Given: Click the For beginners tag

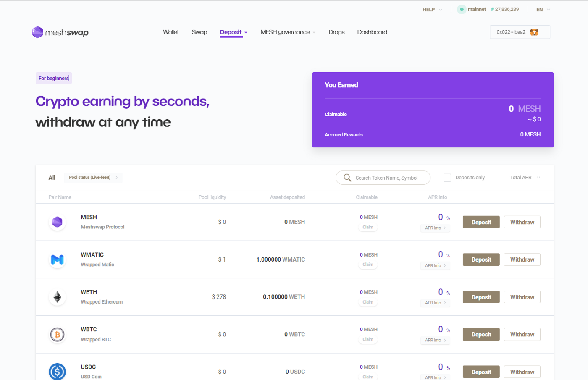Looking at the screenshot, I should tap(54, 78).
